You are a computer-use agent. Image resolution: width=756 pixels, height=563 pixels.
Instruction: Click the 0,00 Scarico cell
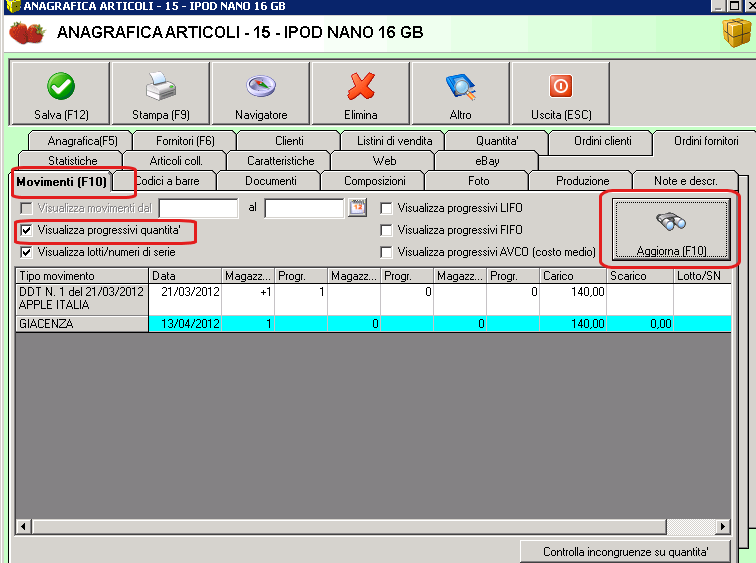click(x=639, y=323)
